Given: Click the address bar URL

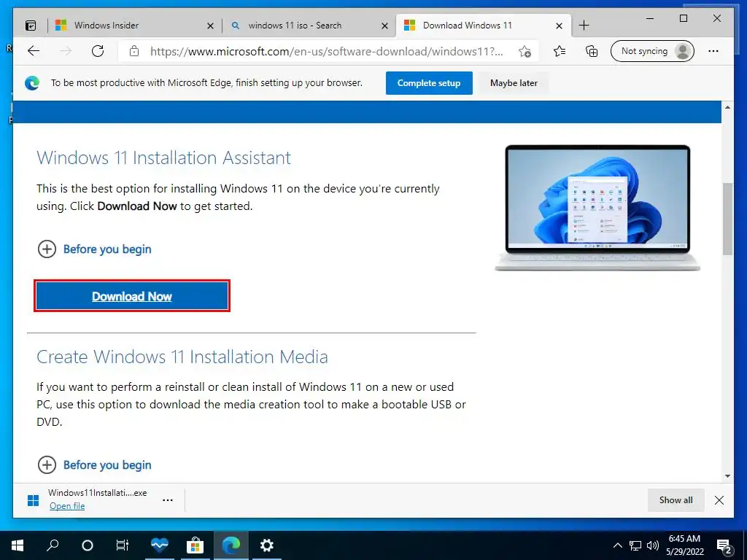Looking at the screenshot, I should pos(326,52).
